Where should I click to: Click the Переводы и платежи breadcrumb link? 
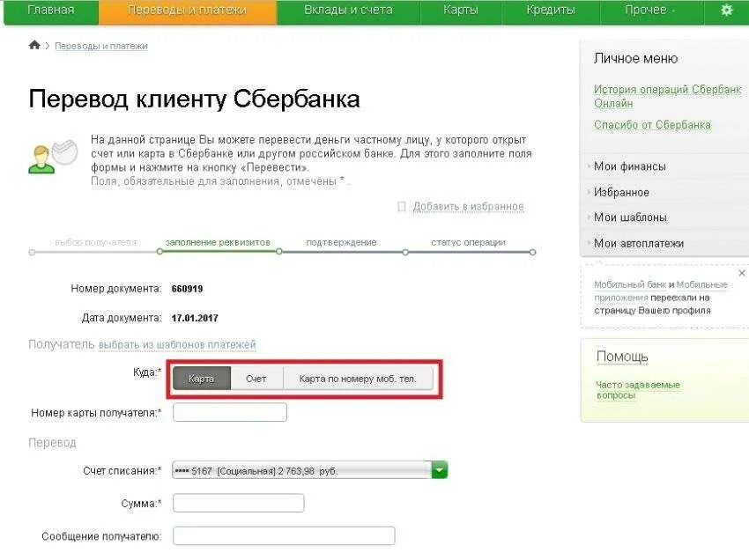[101, 46]
